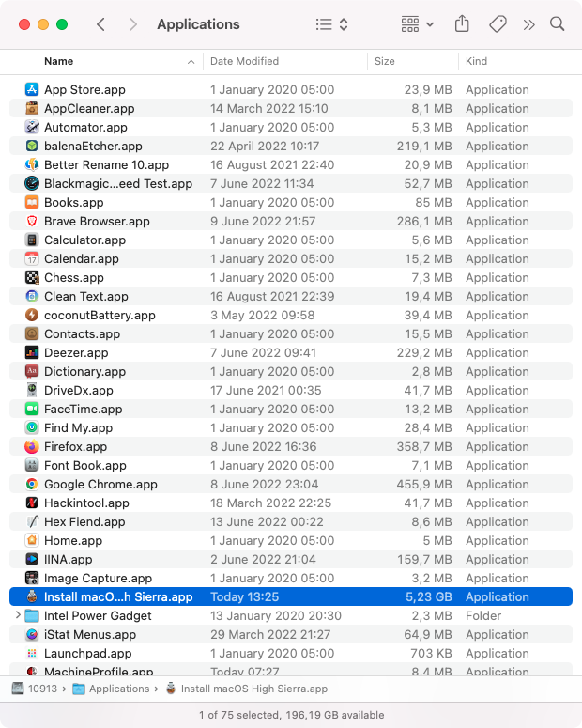Go back with the left arrow
582x728 pixels.
(x=100, y=24)
